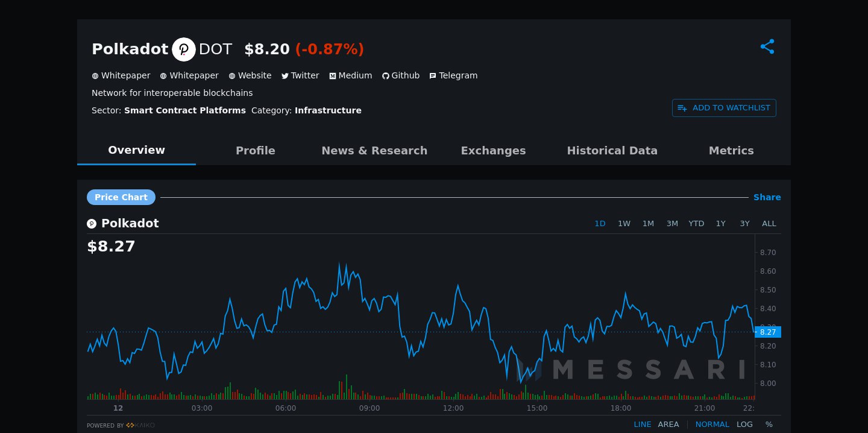Click the share icon in header
Image resolution: width=868 pixels, height=433 pixels.
pos(767,46)
